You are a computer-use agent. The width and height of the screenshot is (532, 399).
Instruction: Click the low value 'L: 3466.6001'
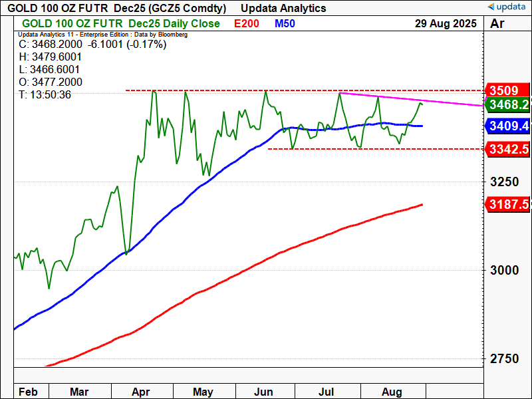[x=49, y=69]
